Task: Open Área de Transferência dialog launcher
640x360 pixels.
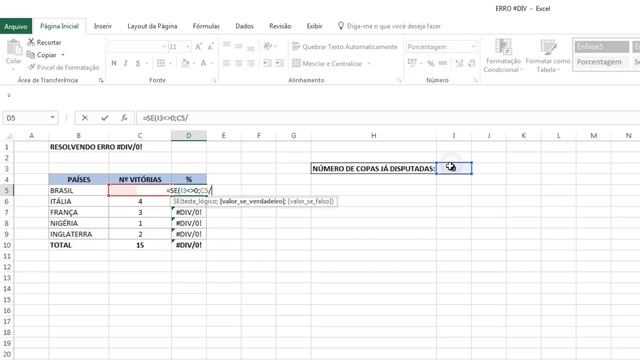Action: point(101,81)
